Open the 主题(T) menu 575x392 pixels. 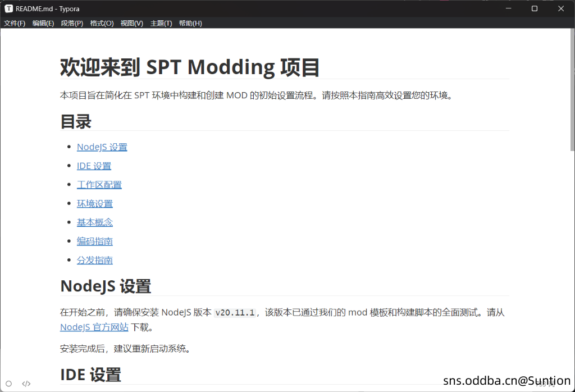(x=161, y=23)
